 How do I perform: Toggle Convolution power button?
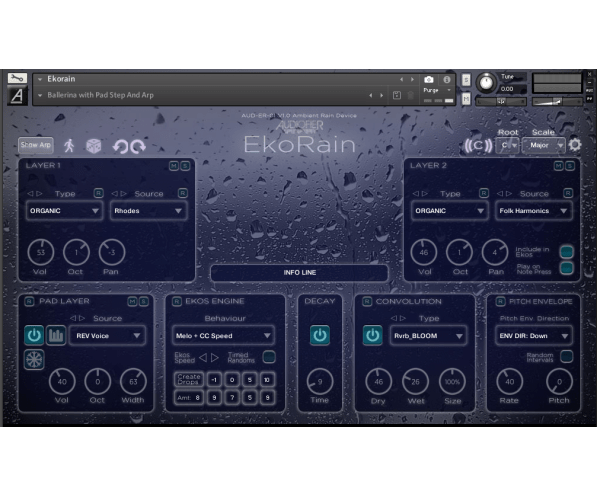372,335
